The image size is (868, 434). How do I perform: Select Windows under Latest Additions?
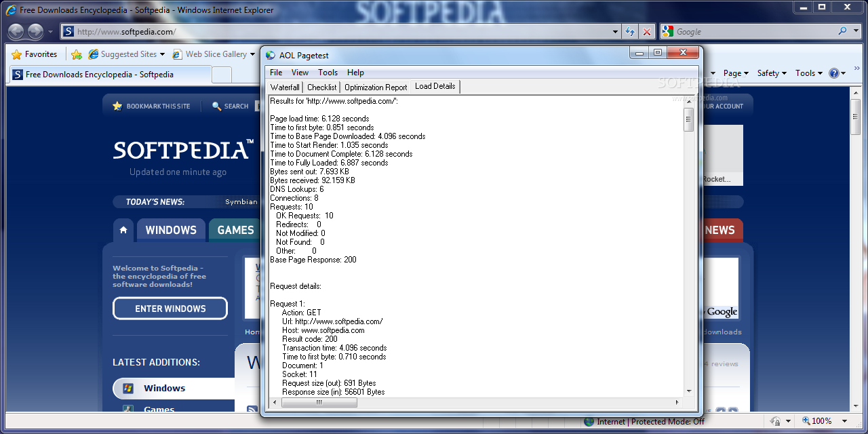click(164, 389)
